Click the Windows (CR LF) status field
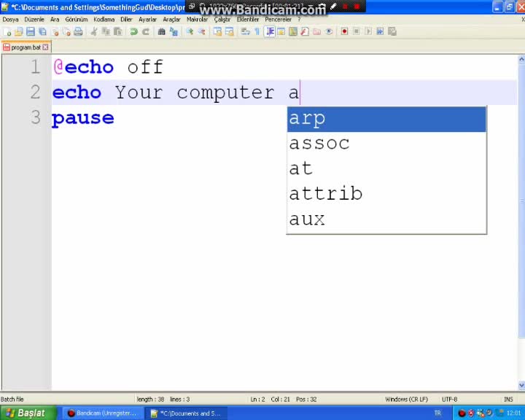 406,400
